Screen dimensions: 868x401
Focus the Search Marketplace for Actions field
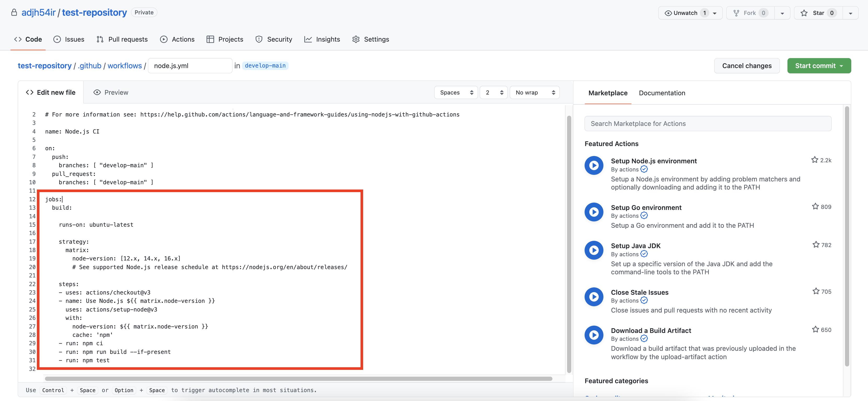pos(708,124)
